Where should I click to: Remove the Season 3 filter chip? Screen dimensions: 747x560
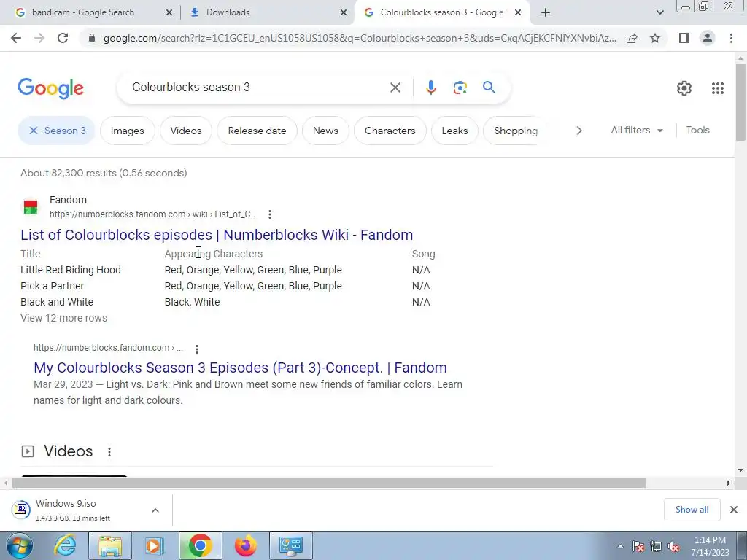[x=34, y=131]
